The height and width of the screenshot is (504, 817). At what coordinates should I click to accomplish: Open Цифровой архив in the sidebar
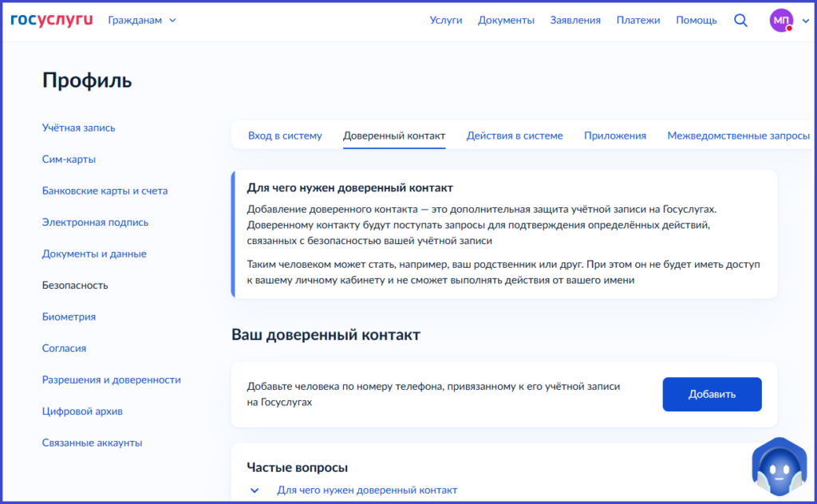tap(82, 411)
